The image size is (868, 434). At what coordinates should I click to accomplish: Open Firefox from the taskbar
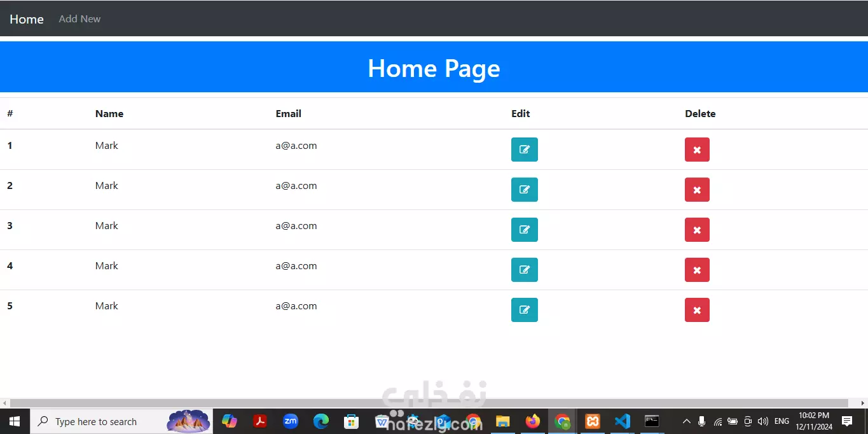coord(533,421)
